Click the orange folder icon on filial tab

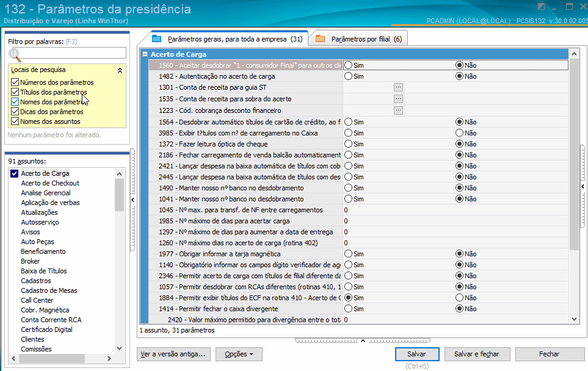[x=321, y=39]
